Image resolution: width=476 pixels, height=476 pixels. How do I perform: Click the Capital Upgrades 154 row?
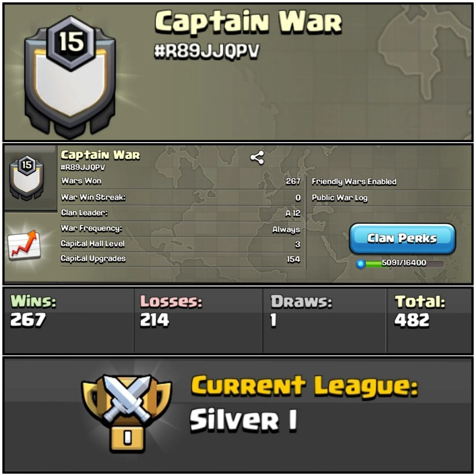(181, 259)
